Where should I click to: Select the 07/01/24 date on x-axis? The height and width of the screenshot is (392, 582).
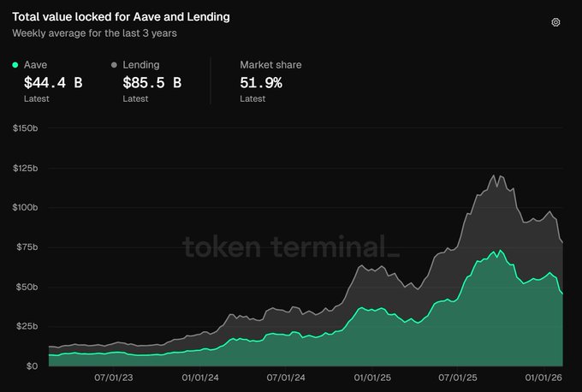point(287,377)
